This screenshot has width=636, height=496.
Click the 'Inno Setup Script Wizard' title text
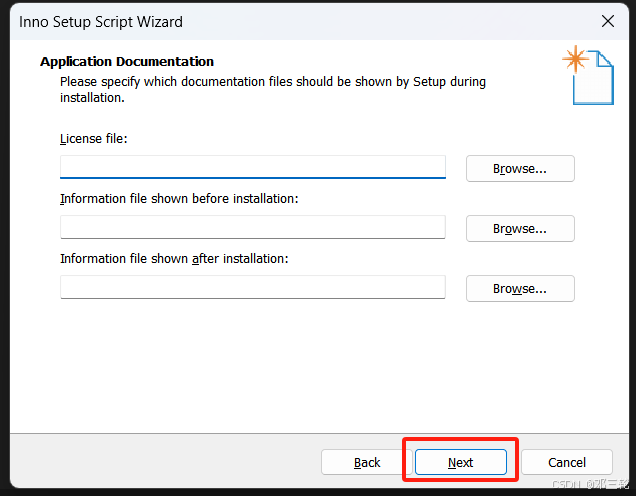pyautogui.click(x=101, y=22)
